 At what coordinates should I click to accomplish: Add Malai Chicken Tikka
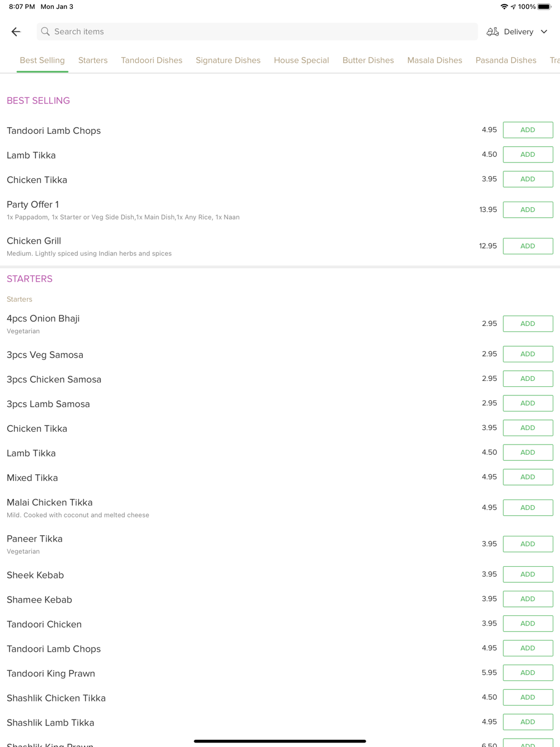528,507
